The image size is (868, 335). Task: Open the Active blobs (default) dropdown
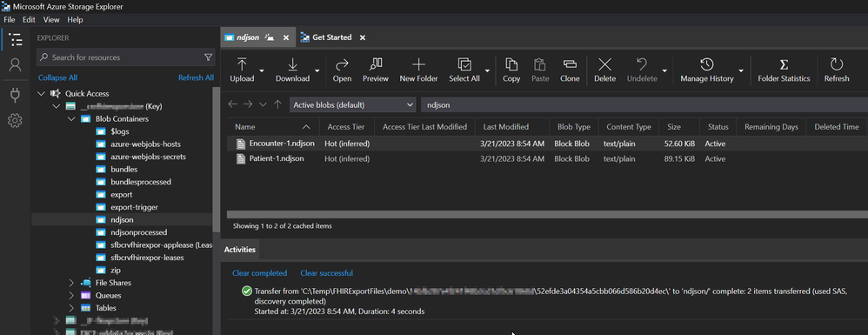(x=352, y=104)
